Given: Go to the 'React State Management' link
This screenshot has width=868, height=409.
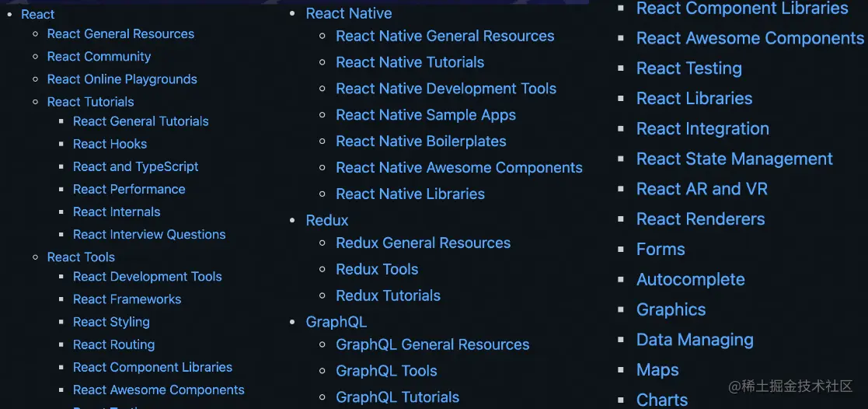Looking at the screenshot, I should (x=734, y=159).
